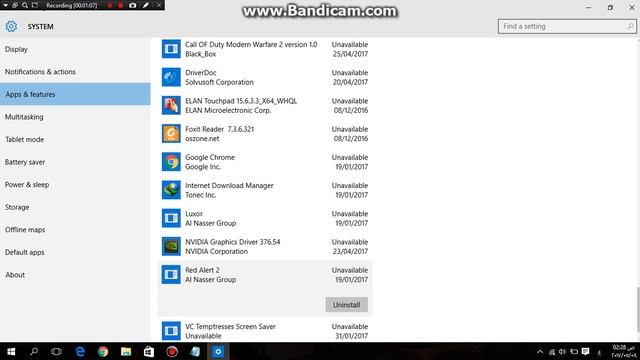
Task: Click the Luxor entry name
Action: click(194, 213)
